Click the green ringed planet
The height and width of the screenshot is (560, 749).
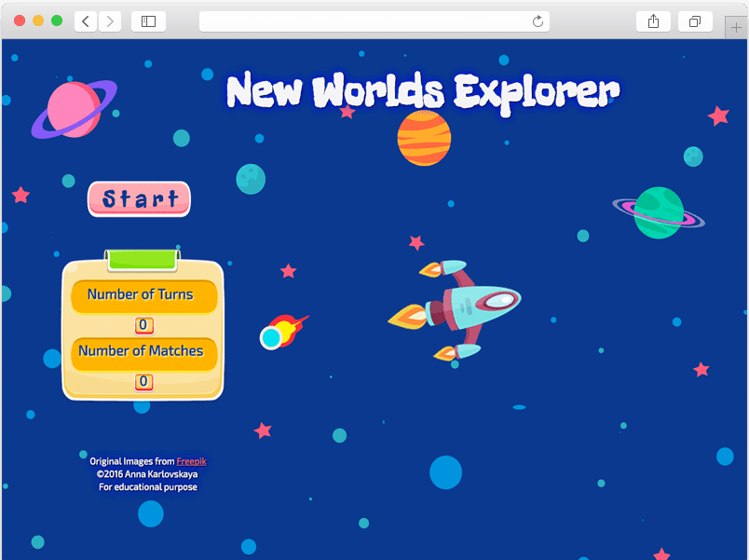point(659,212)
